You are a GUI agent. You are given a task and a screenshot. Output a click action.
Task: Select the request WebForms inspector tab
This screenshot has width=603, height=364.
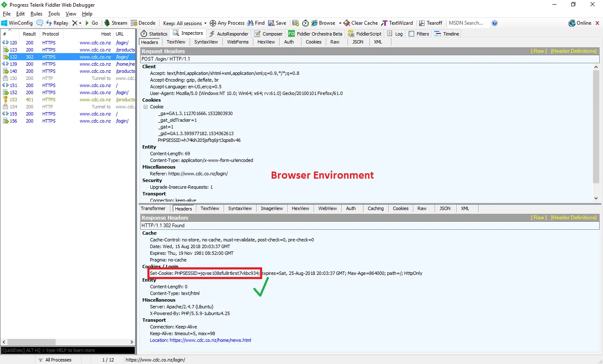tap(238, 42)
